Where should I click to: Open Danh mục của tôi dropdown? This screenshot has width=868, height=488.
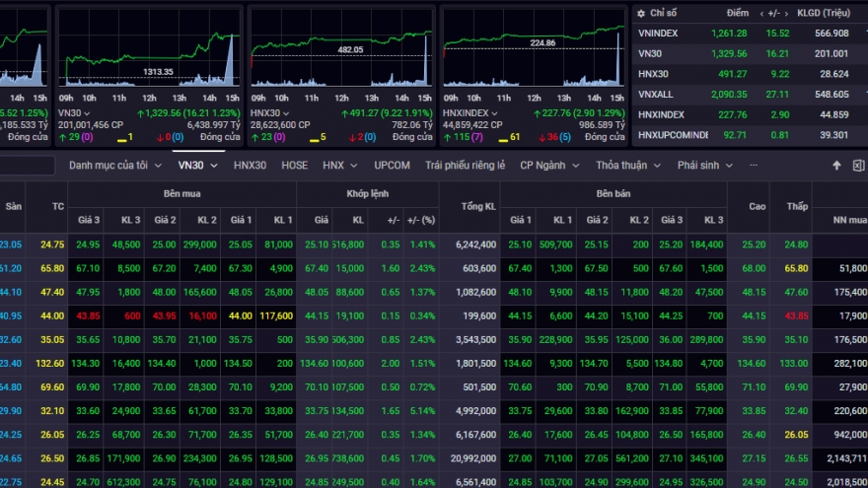click(x=115, y=166)
